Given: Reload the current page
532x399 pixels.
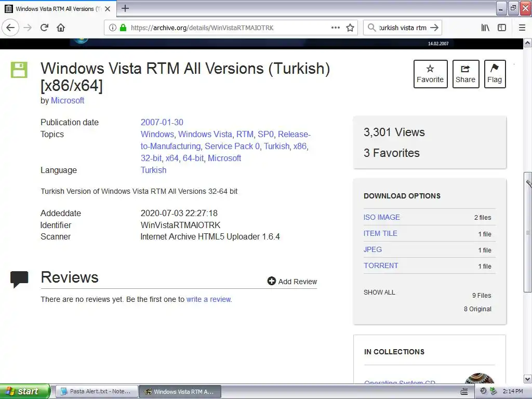Looking at the screenshot, I should tap(44, 28).
